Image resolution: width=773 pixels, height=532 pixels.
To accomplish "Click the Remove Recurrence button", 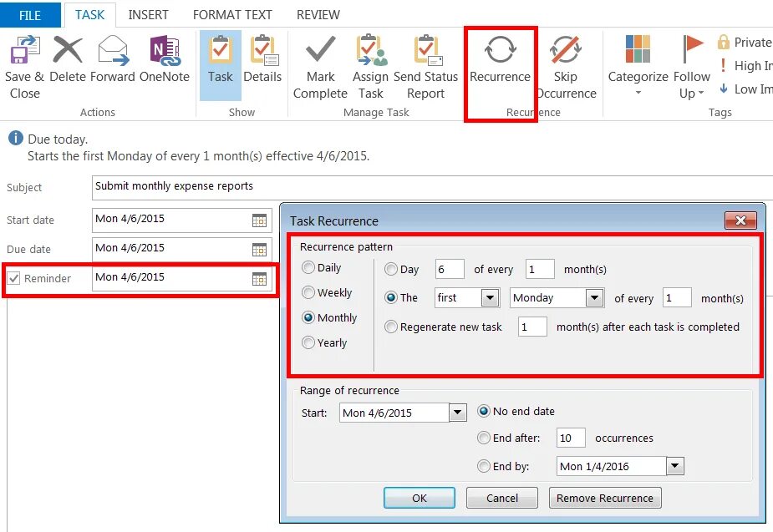I will click(x=605, y=498).
